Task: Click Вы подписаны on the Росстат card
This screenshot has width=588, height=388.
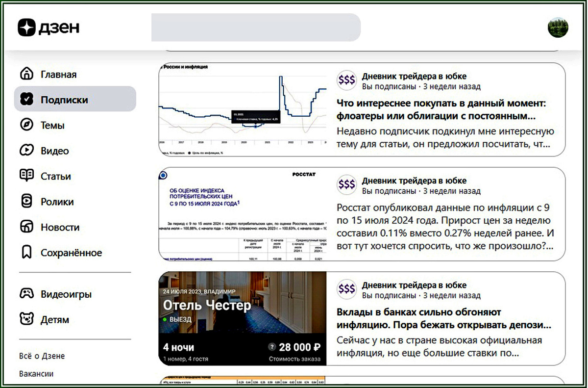Action: click(x=389, y=191)
